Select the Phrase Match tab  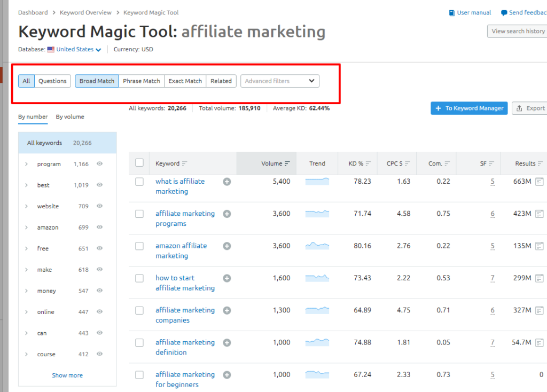pos(141,81)
